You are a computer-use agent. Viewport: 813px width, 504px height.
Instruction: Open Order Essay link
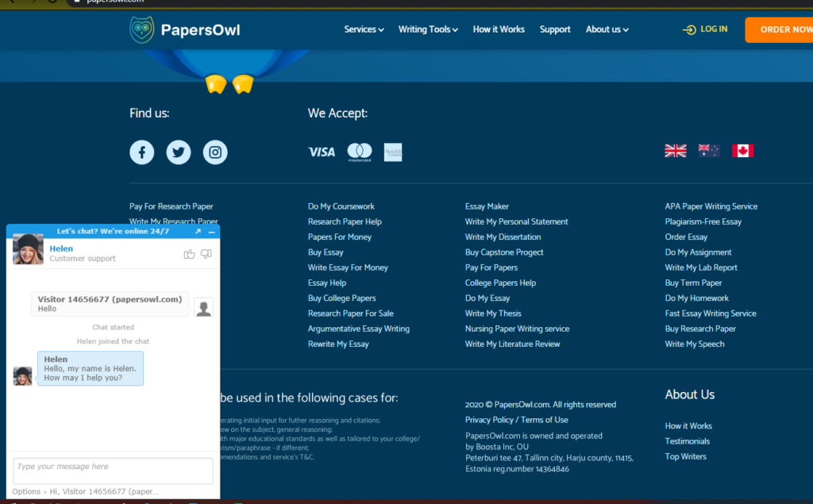click(686, 237)
